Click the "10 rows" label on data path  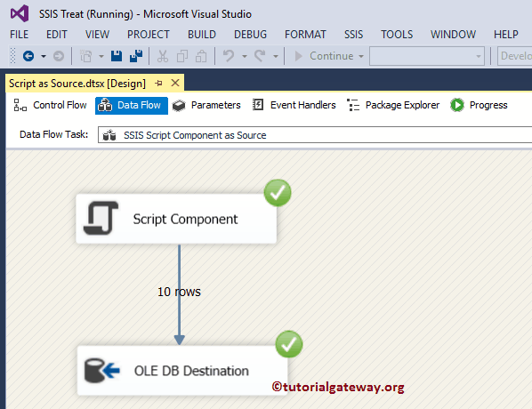coord(179,292)
